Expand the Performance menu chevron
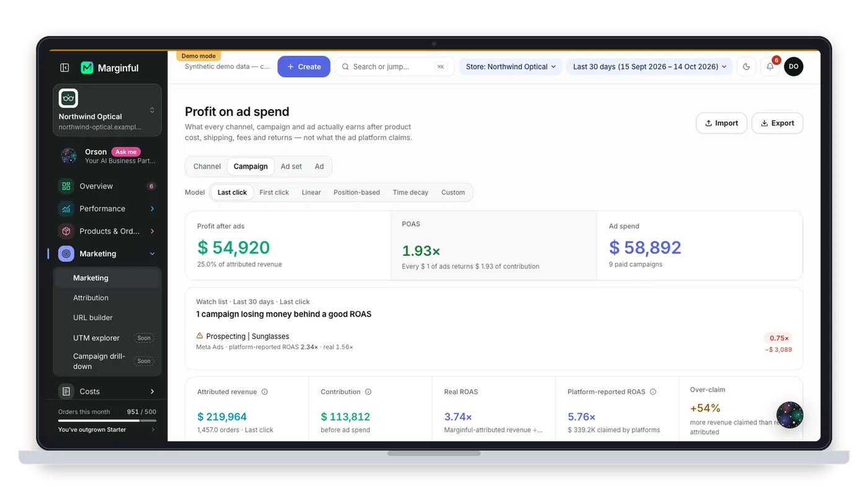This screenshot has width=868, height=500. (153, 209)
